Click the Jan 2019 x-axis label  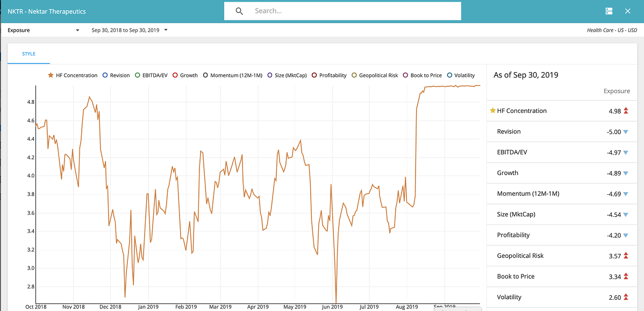tap(148, 307)
